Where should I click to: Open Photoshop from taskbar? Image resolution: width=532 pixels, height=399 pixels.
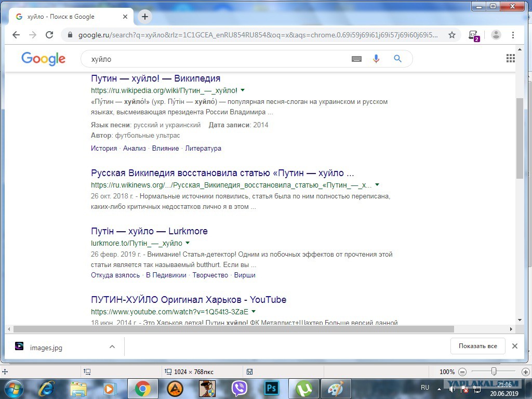point(271,389)
